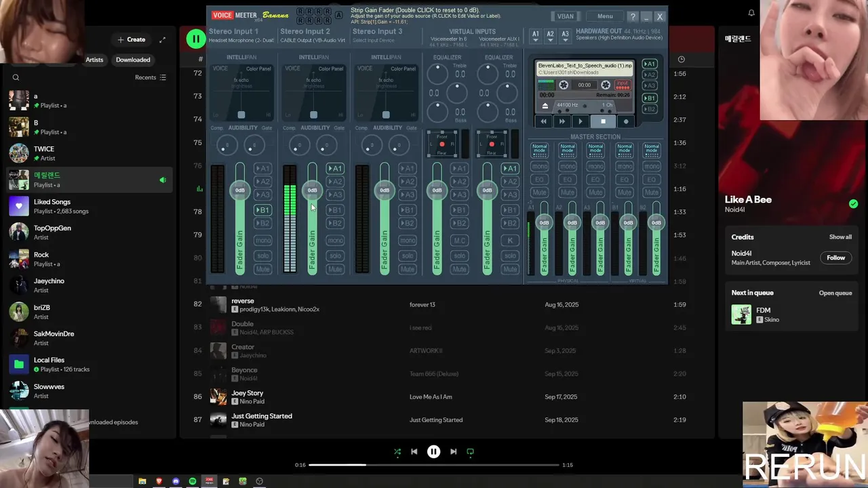Screen dimensions: 868x488
Task: Expand Spotify library with arrows icon
Action: (162, 39)
